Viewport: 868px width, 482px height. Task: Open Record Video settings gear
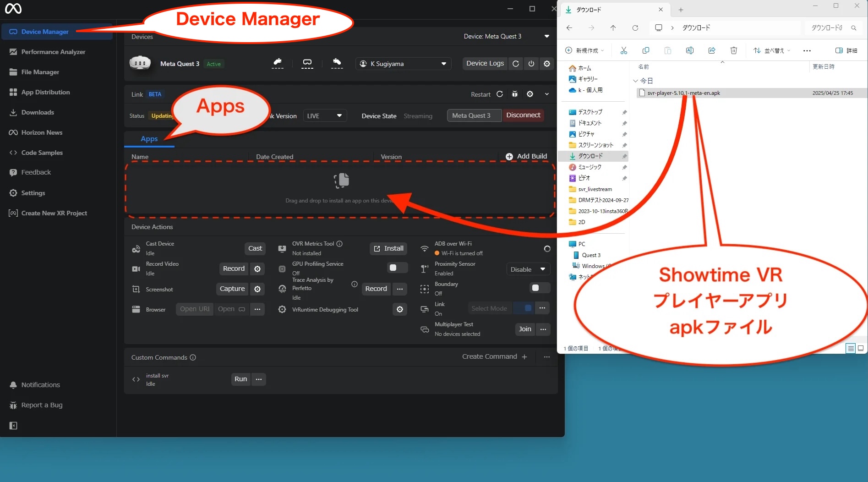(x=257, y=269)
